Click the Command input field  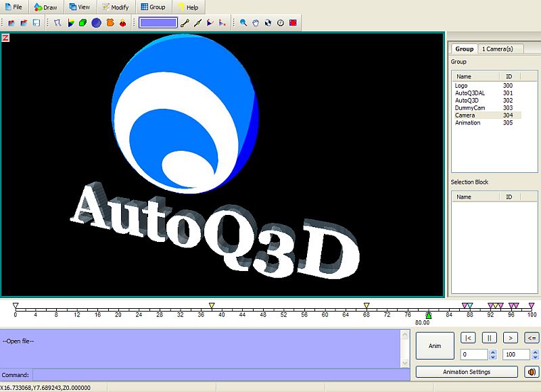[x=221, y=374]
